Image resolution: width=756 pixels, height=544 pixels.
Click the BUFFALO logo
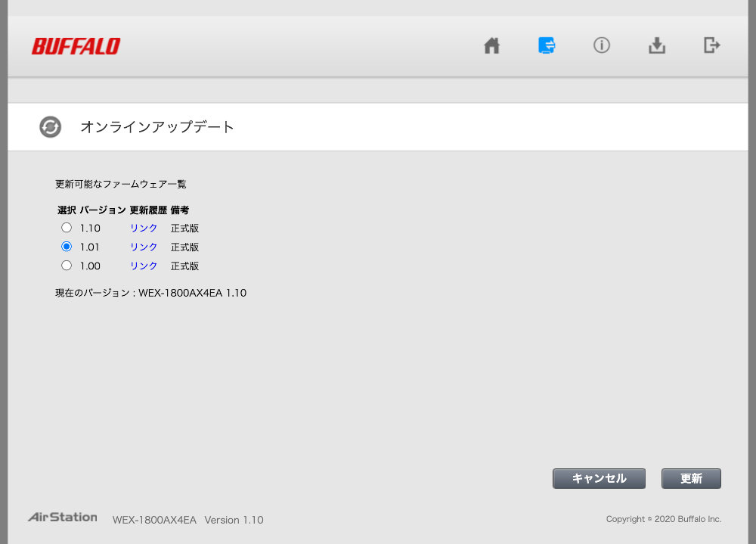[76, 46]
